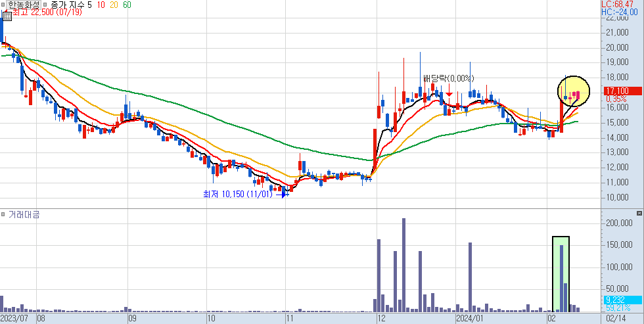Click the 150,000 volume axis label

pos(618,245)
